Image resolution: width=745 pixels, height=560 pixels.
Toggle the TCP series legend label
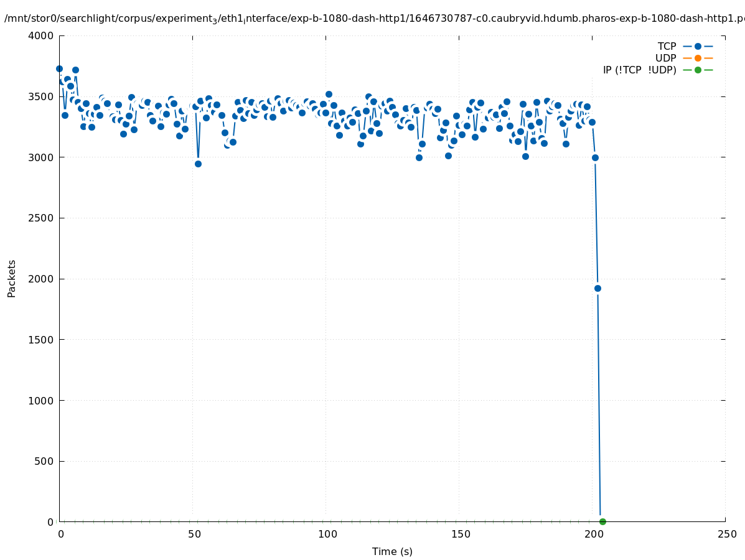point(667,46)
